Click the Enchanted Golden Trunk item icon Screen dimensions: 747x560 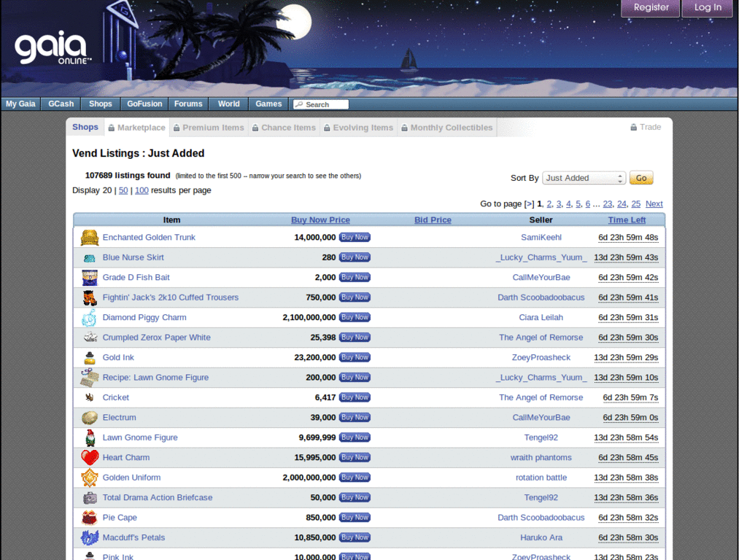tap(90, 237)
